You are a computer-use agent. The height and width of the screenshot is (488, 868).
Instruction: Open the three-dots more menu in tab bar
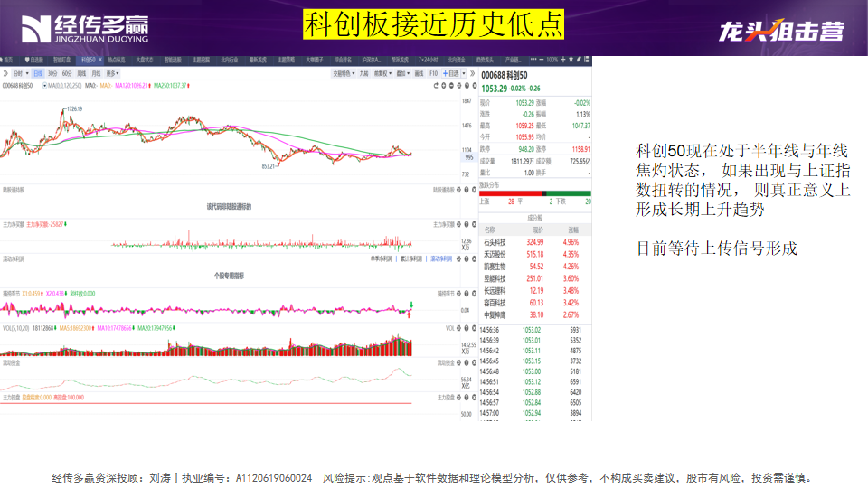[x=533, y=60]
